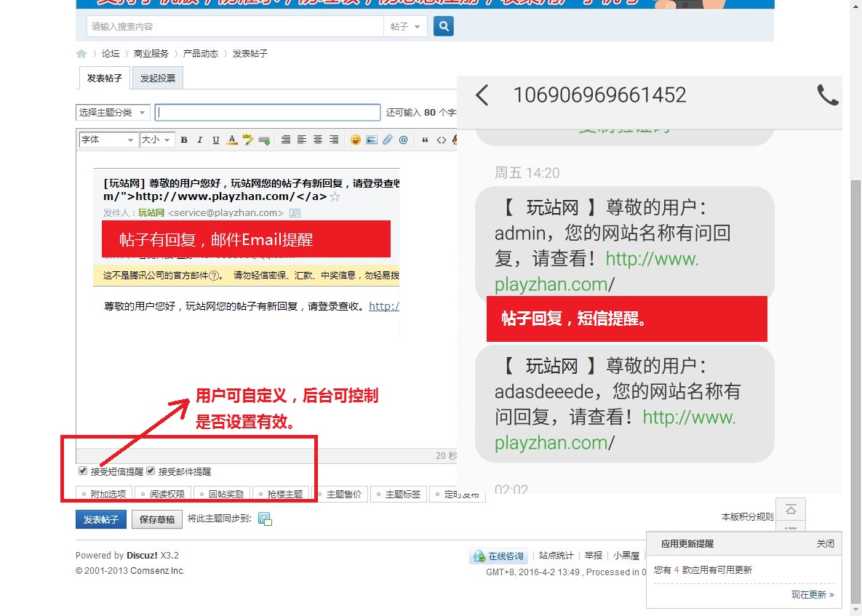
Task: Open the 阅读权限 tab
Action: pyautogui.click(x=163, y=494)
